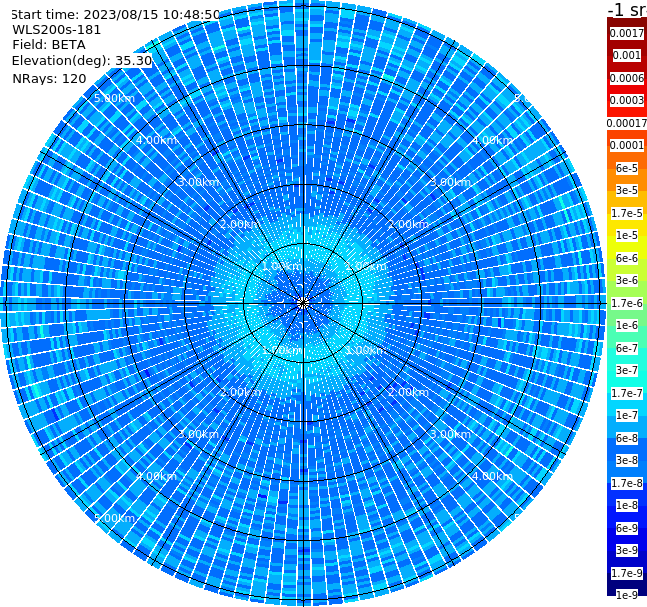Click the 1.00km label in the upper-right quadrant
Viewport: 647px width, 607px height.
(x=366, y=266)
